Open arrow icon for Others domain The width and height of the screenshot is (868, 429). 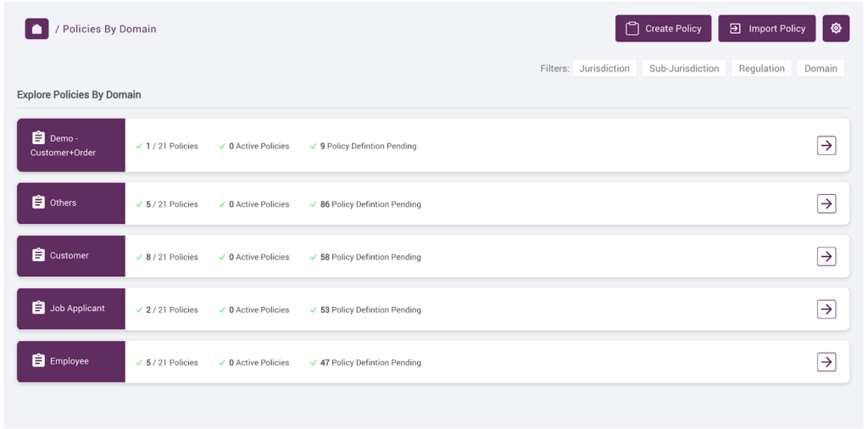(826, 203)
